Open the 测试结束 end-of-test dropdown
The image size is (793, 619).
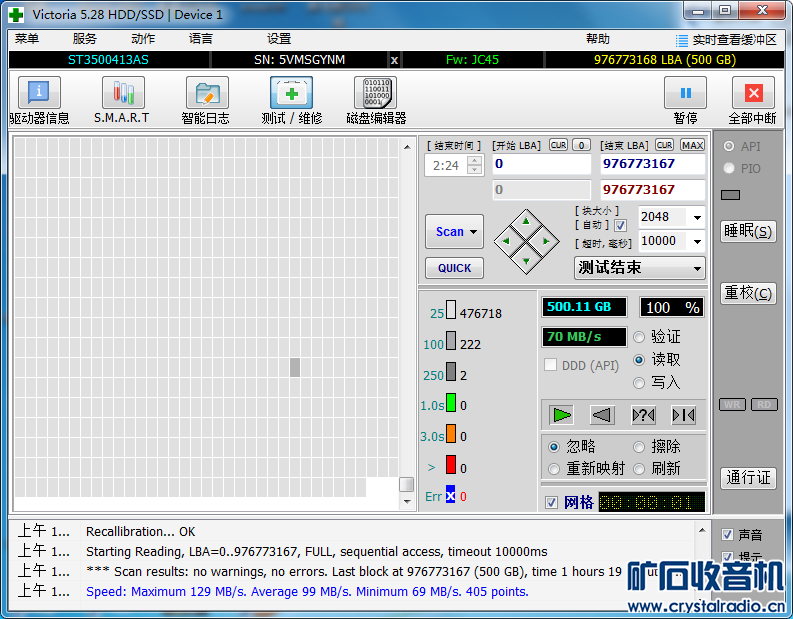(696, 268)
